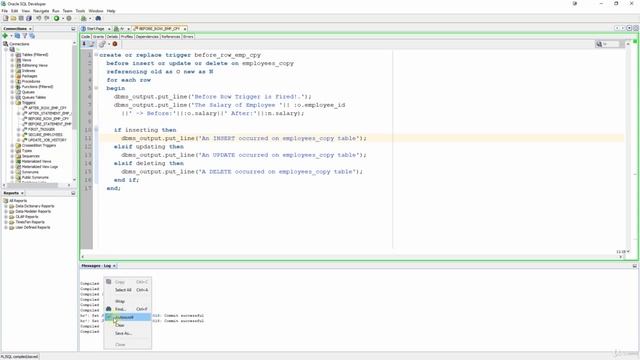
Task: Click the All Reports icon
Action: [6, 201]
